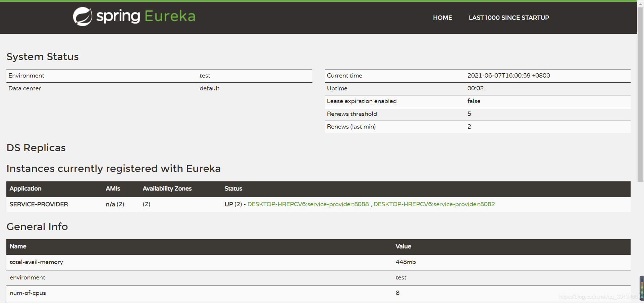Select the Data center default value
Viewport: 644px width, 303px height.
pyautogui.click(x=209, y=88)
